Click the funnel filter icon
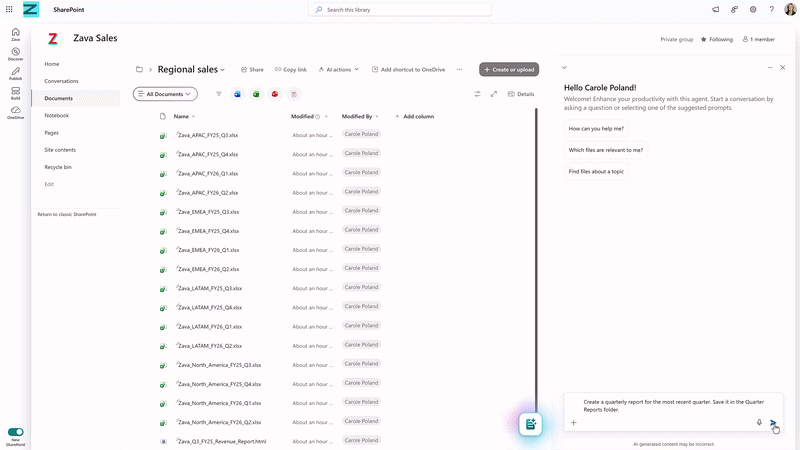The width and height of the screenshot is (800, 450). [219, 94]
